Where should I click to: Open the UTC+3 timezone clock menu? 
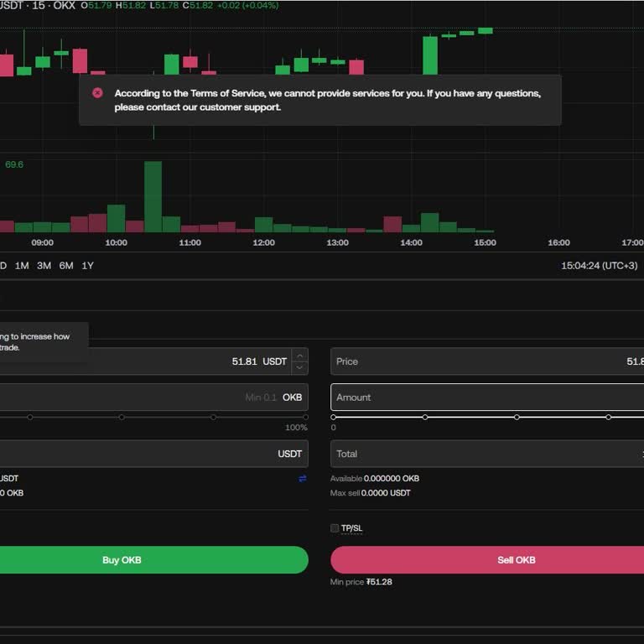click(599, 266)
